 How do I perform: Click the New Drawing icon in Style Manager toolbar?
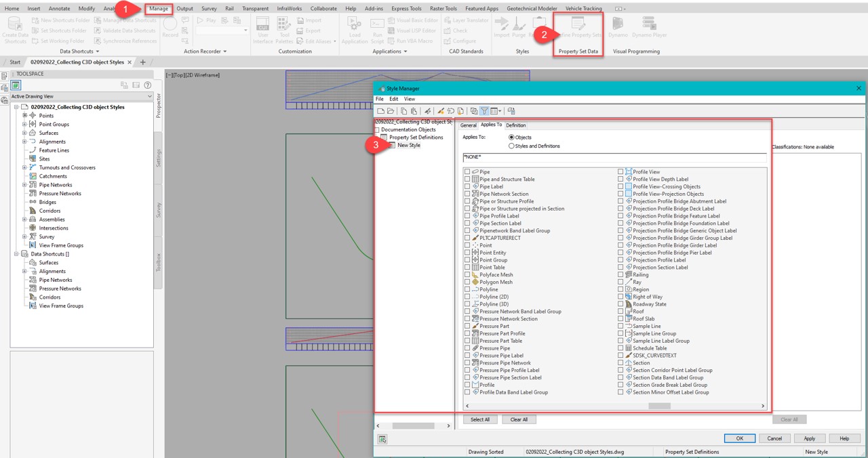coord(380,111)
